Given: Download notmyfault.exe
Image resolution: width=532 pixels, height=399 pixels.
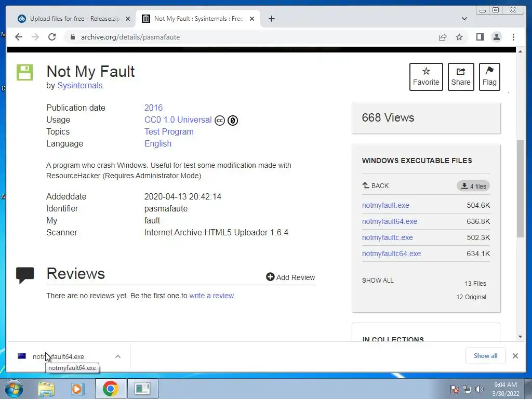Looking at the screenshot, I should click(x=385, y=205).
